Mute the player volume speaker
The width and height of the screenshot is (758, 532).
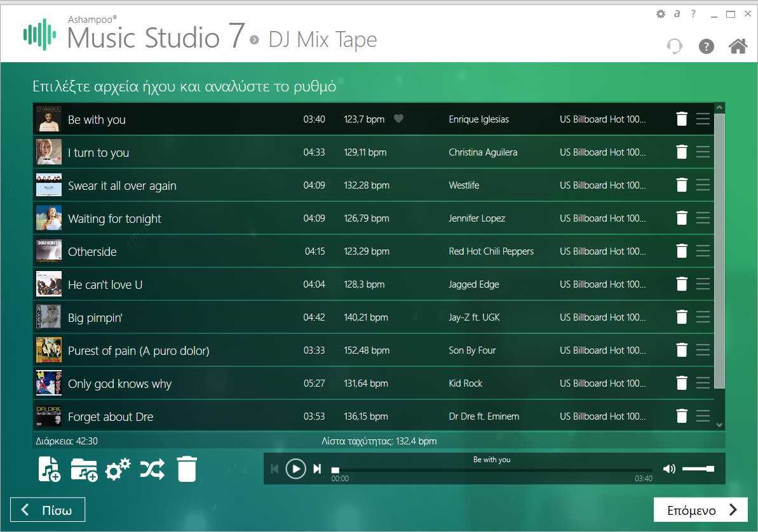point(669,469)
